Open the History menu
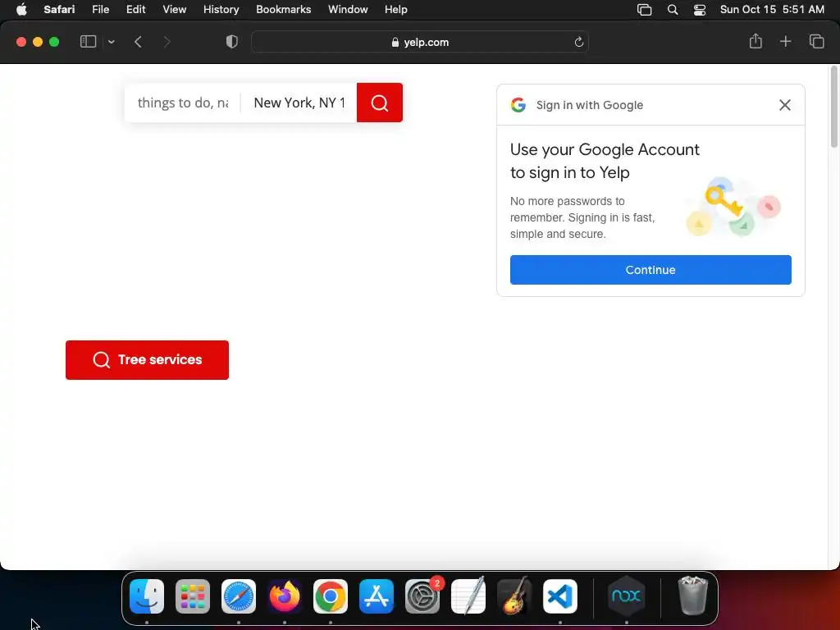Image resolution: width=840 pixels, height=630 pixels. tap(221, 9)
